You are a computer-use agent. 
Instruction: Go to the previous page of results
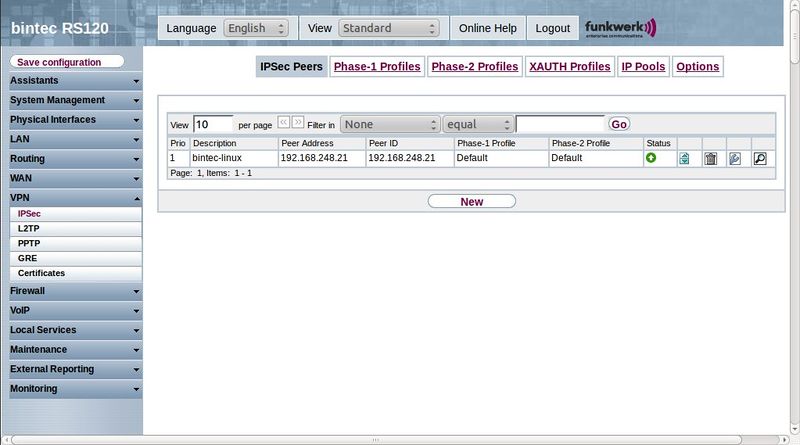click(x=283, y=123)
